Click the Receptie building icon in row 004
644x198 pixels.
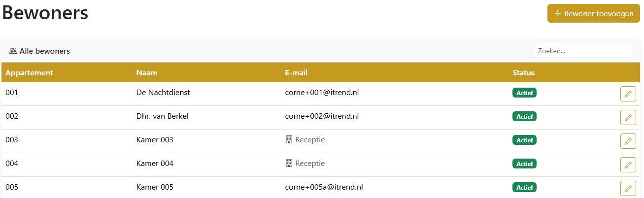click(289, 164)
